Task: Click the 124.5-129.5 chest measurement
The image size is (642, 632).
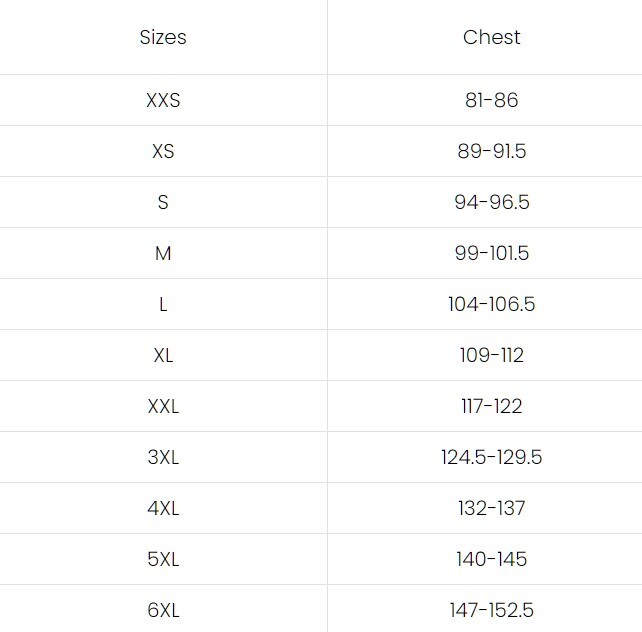Action: (x=491, y=457)
